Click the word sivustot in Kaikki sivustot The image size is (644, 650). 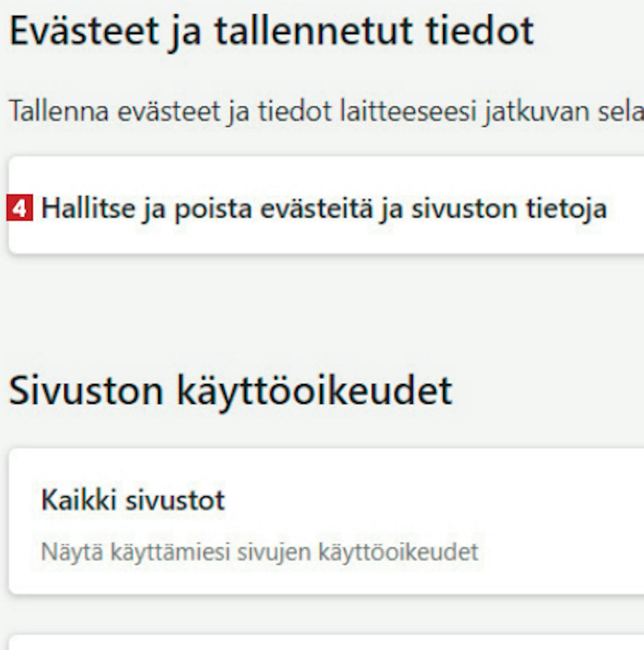[x=175, y=500]
